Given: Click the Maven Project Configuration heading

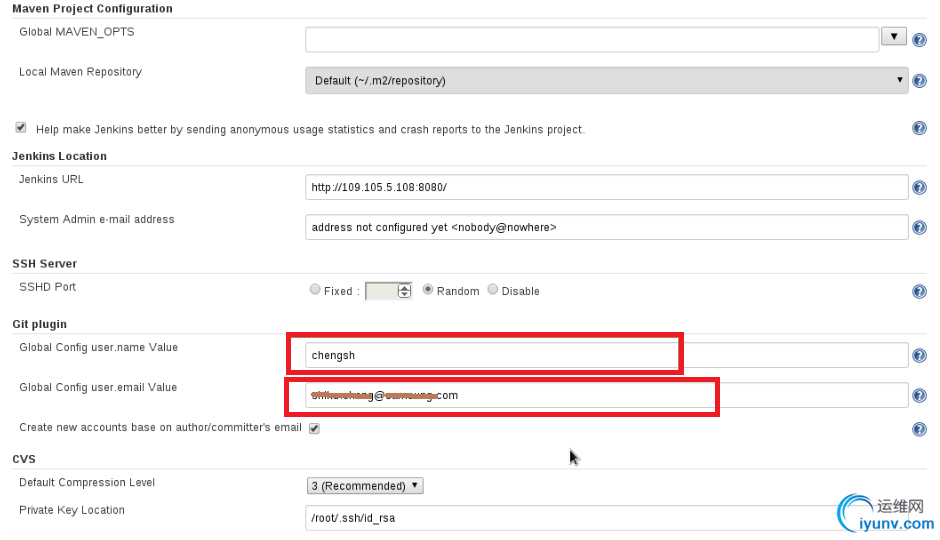Looking at the screenshot, I should (92, 8).
